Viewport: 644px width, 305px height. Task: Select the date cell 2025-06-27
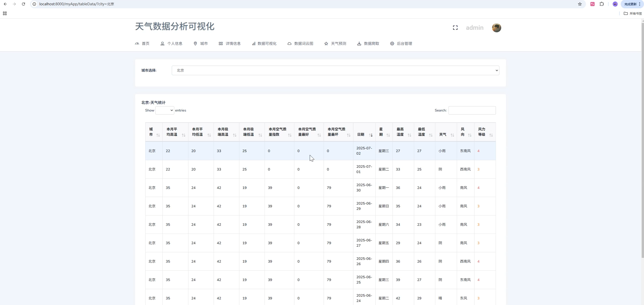tap(364, 243)
